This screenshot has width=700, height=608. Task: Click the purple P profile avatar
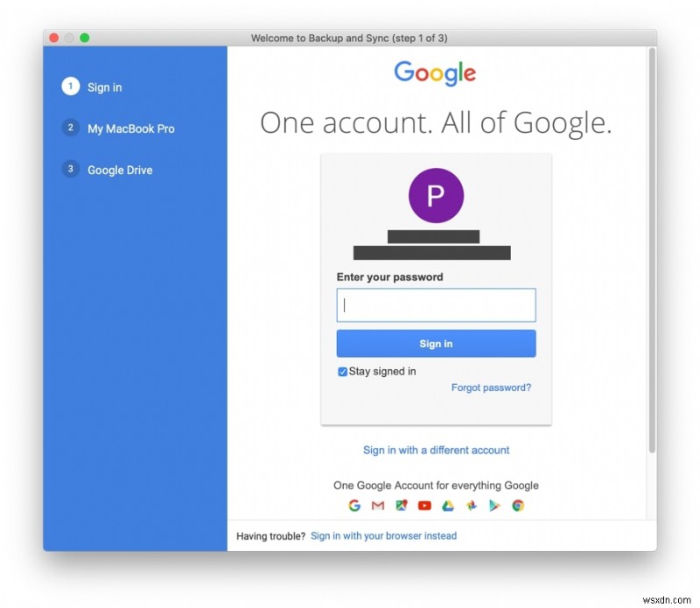tap(435, 194)
